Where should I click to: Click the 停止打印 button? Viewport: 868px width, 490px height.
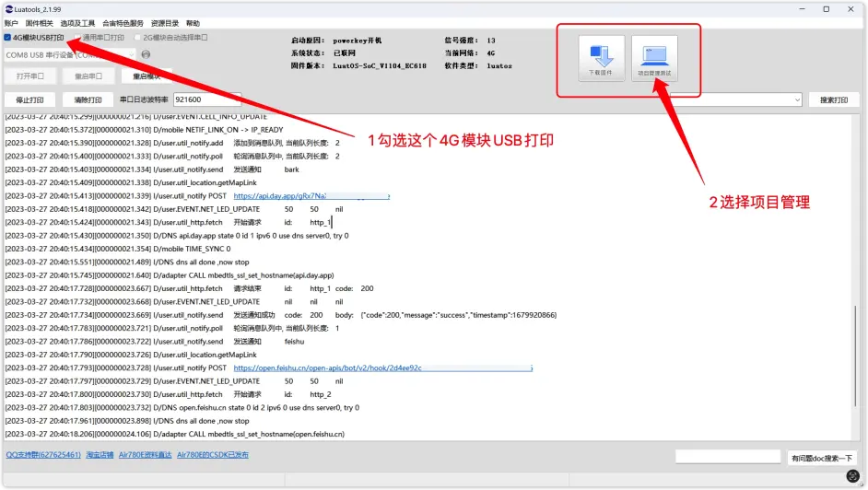pyautogui.click(x=29, y=99)
